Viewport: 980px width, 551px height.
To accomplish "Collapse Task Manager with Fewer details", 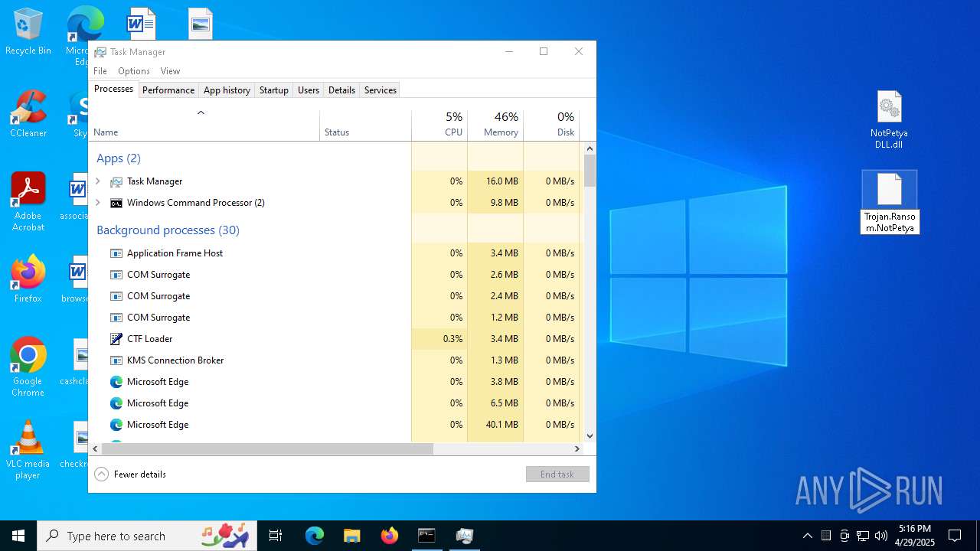I will [130, 474].
